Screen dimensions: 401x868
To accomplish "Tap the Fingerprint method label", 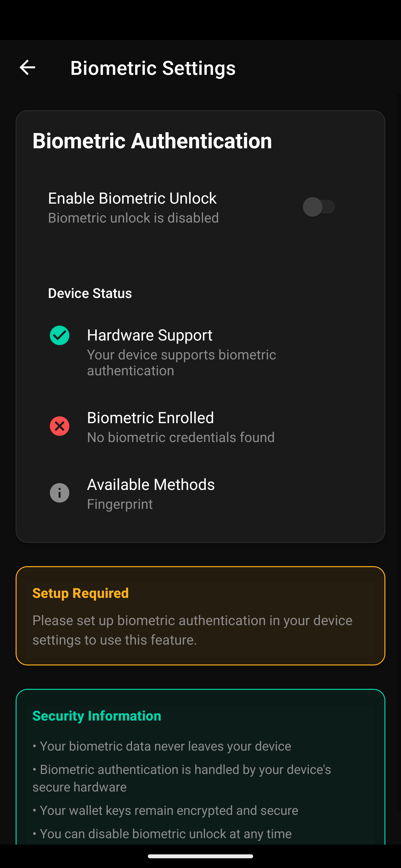I will 120,504.
